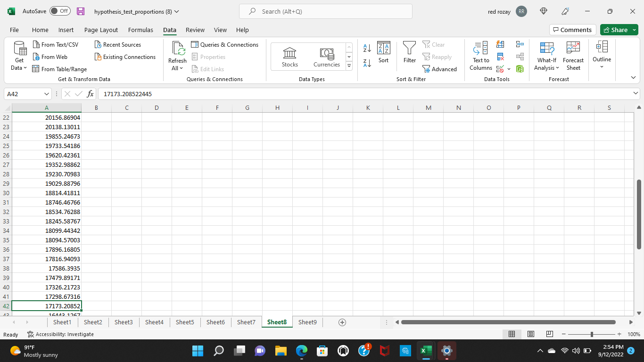Switch to the Insert tab
Viewport: 644px width, 362px height.
pos(66,30)
